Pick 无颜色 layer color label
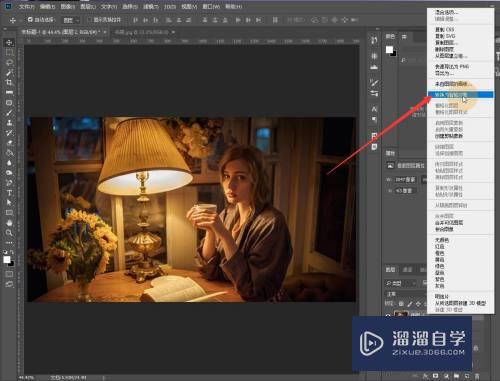The width and height of the screenshot is (500, 381). click(442, 240)
